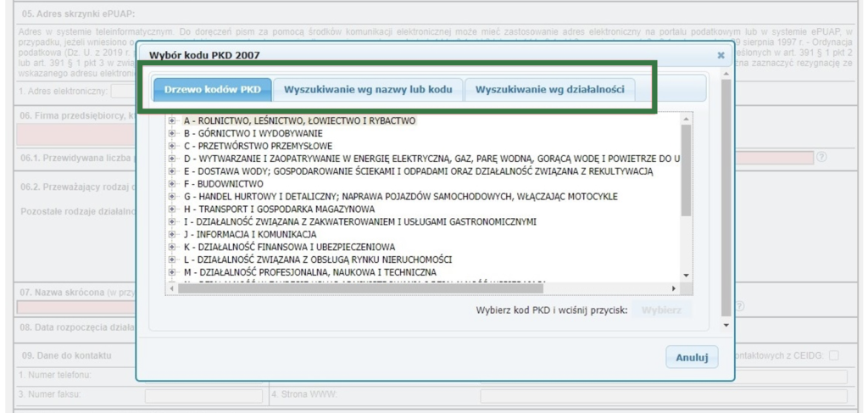Expand section A - ROLNICTWO, LEŚNICTWO node
This screenshot has width=868, height=413.
click(x=171, y=120)
